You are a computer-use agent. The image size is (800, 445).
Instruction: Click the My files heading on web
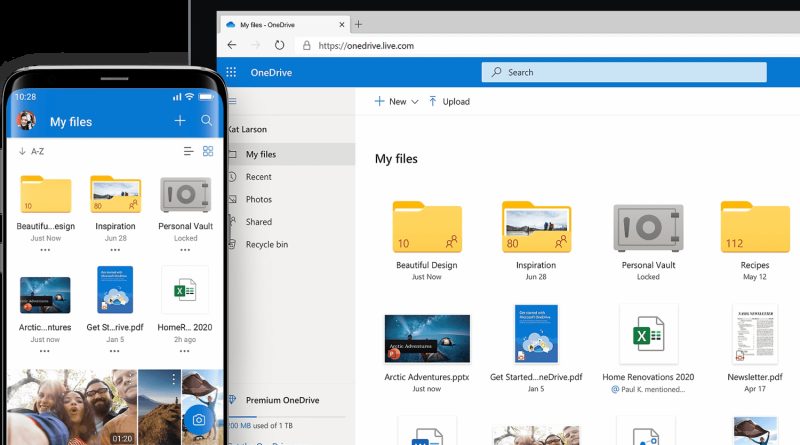pyautogui.click(x=396, y=159)
